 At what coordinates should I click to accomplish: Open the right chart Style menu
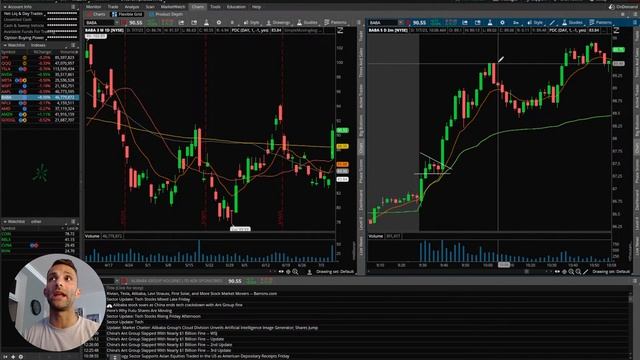[x=535, y=22]
